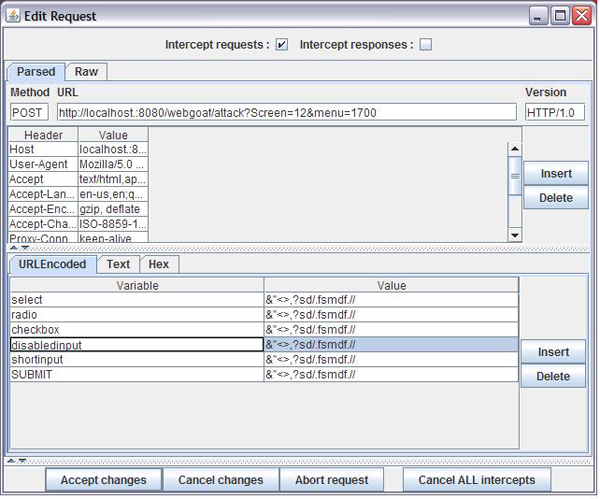Collapse headers pane using divider arrows
Screen dimensions: 600x499
(14, 249)
